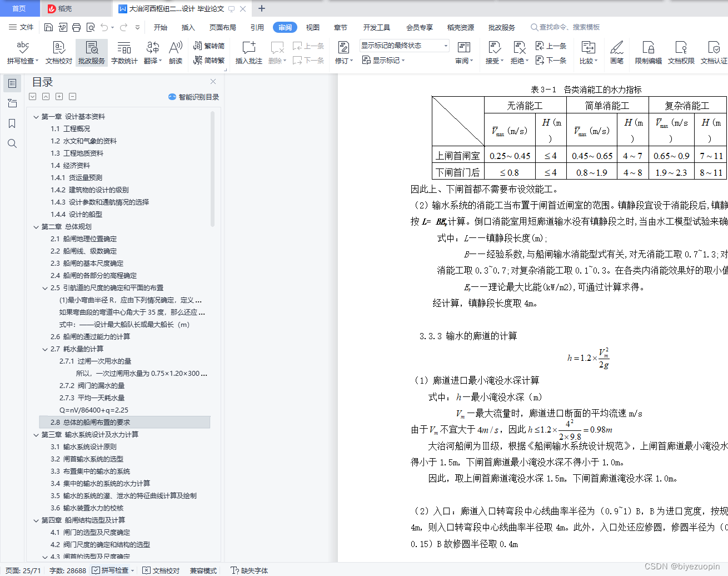The height and width of the screenshot is (576, 728).
Task: Close the 目录 navigation panel
Action: coord(213,82)
